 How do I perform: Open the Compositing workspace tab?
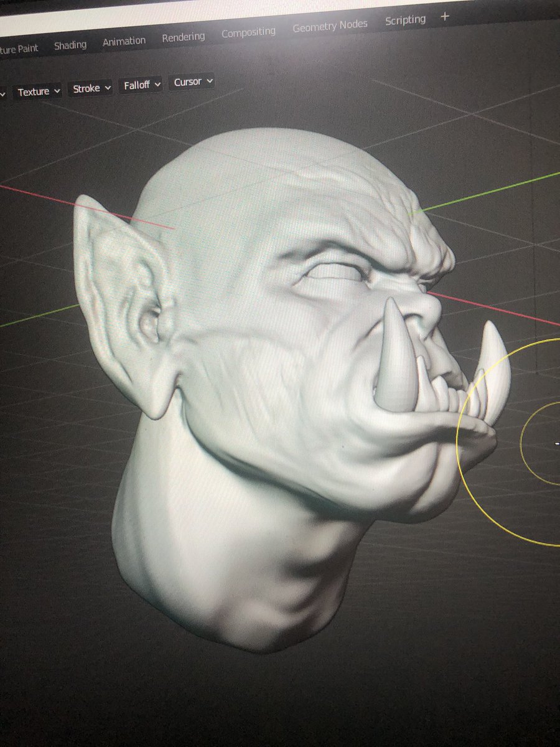coord(248,32)
